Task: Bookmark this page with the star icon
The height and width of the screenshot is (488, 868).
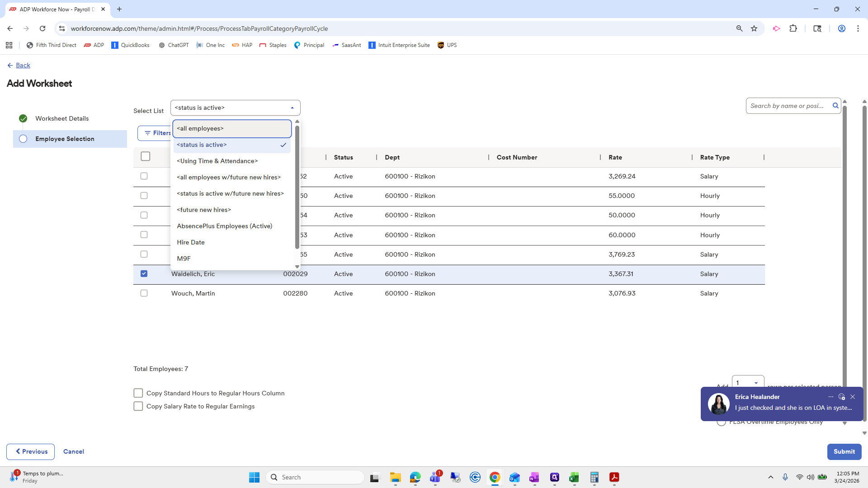Action: [x=754, y=28]
